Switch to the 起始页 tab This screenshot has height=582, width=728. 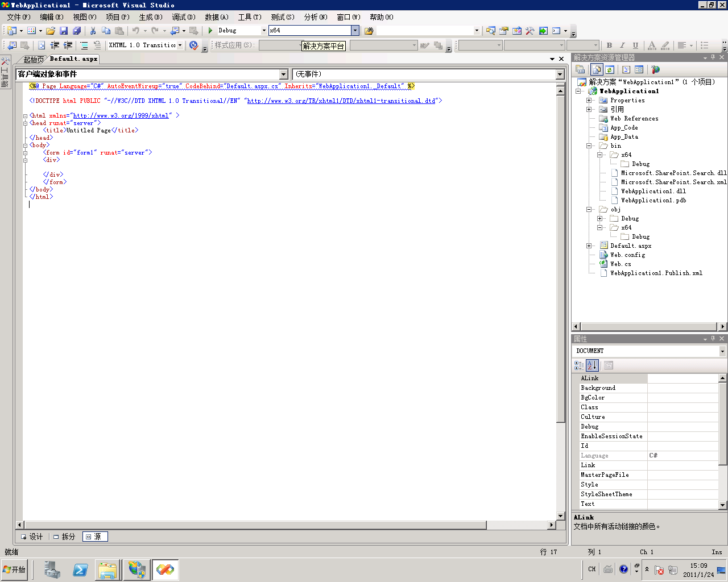point(34,59)
